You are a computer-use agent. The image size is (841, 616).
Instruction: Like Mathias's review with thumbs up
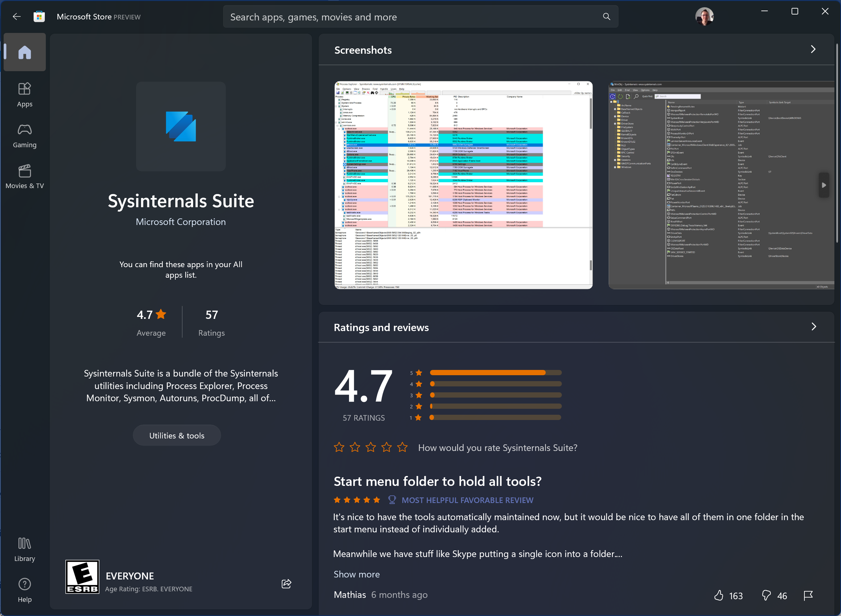(718, 596)
